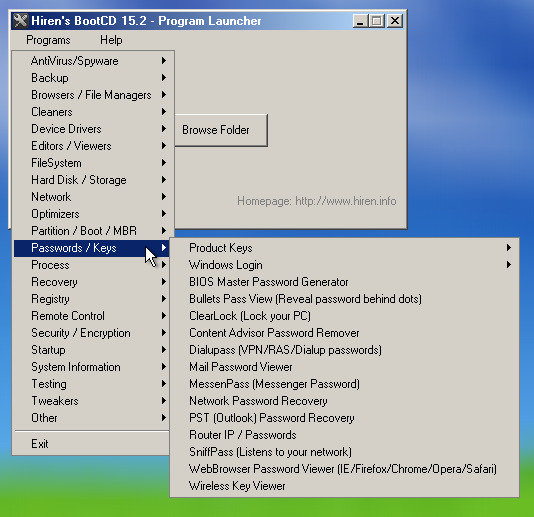534x517 pixels.
Task: Open the Process submenu
Action: pyautogui.click(x=91, y=265)
